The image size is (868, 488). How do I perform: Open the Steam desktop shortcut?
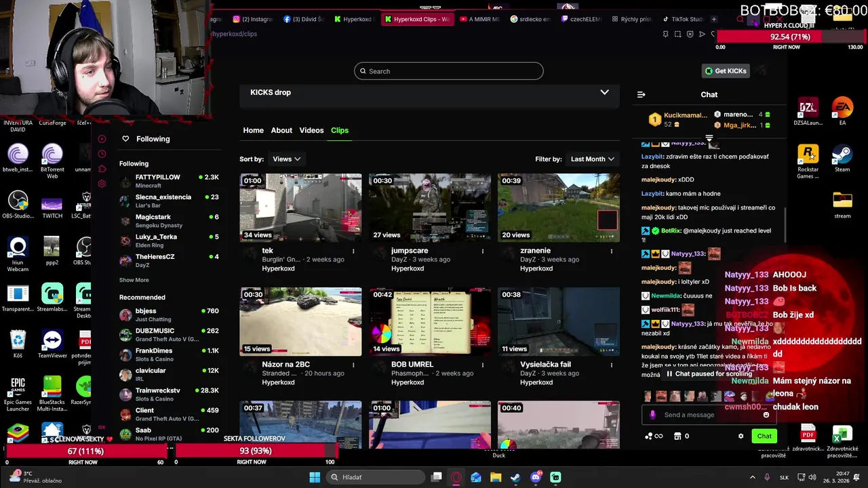point(842,159)
